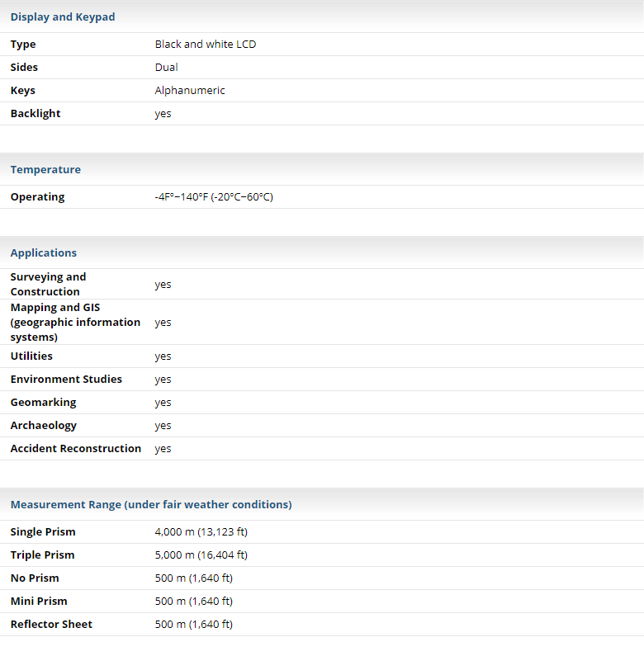The width and height of the screenshot is (644, 656).
Task: Click the Geomarking row label
Action: coord(43,403)
